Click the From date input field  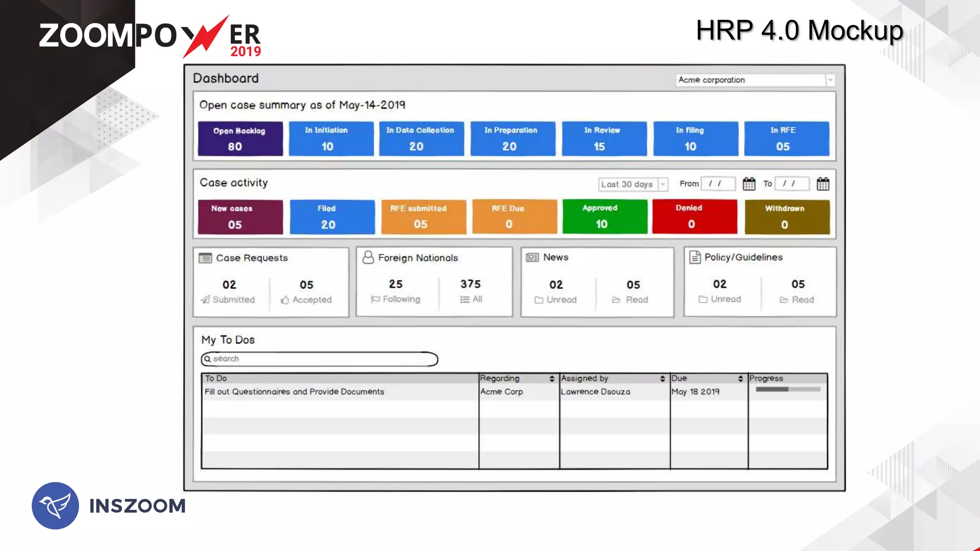[717, 184]
